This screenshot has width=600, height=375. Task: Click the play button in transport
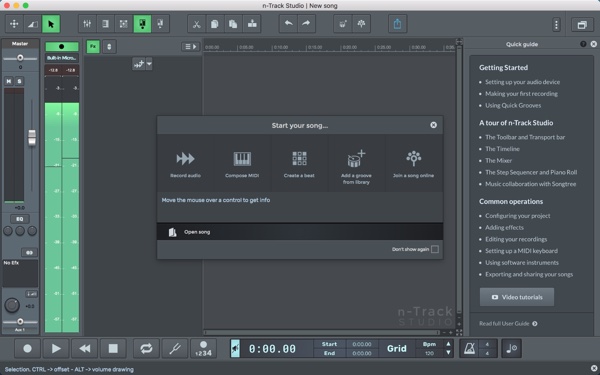pos(56,348)
